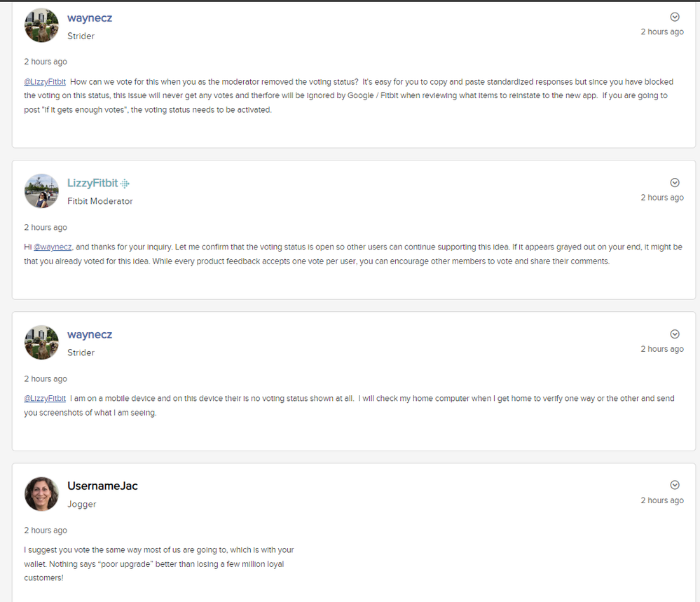
Task: Click waynecz avatar on first post
Action: (41, 26)
